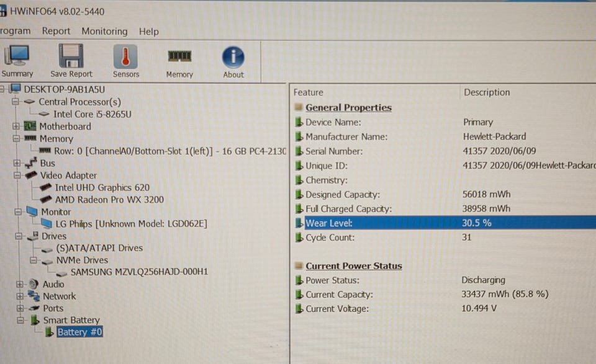
Task: Select the Designed Capacity row
Action: coord(445,194)
